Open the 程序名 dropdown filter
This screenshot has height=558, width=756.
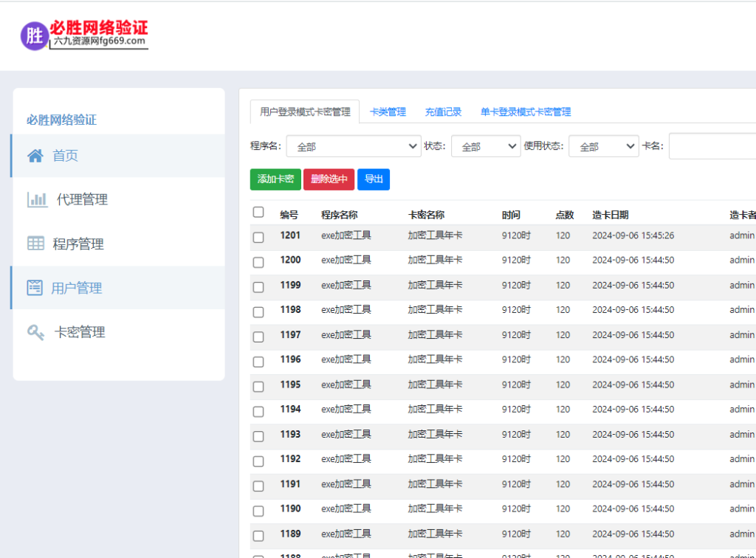tap(354, 147)
